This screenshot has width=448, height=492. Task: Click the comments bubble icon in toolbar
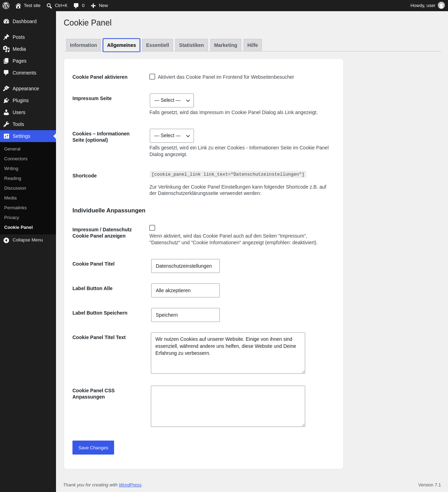point(76,6)
